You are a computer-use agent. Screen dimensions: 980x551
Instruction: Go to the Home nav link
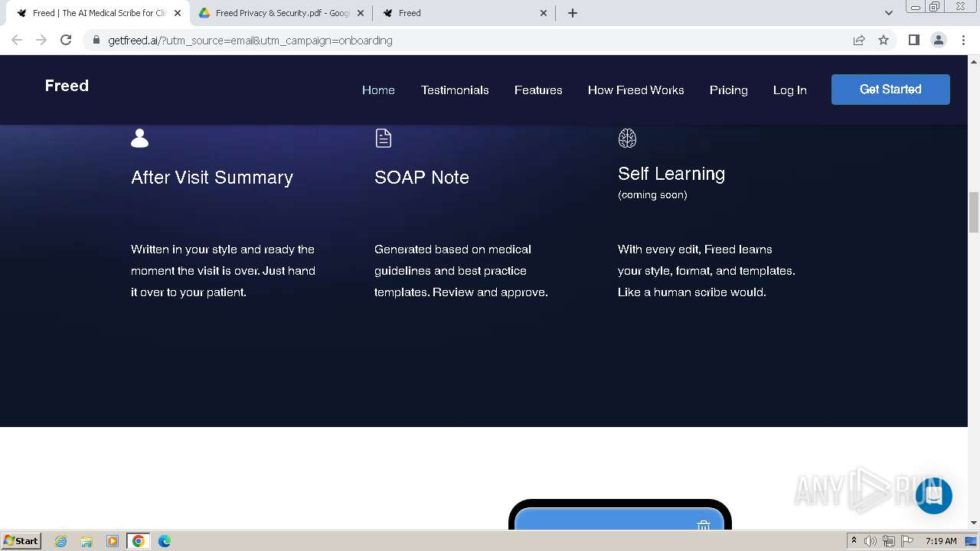click(x=378, y=90)
